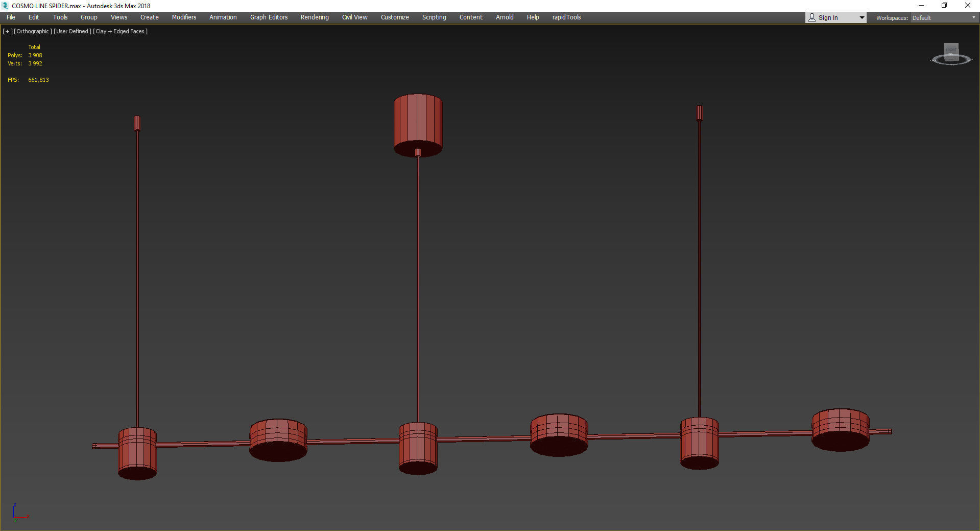Open the Help menu

click(533, 17)
